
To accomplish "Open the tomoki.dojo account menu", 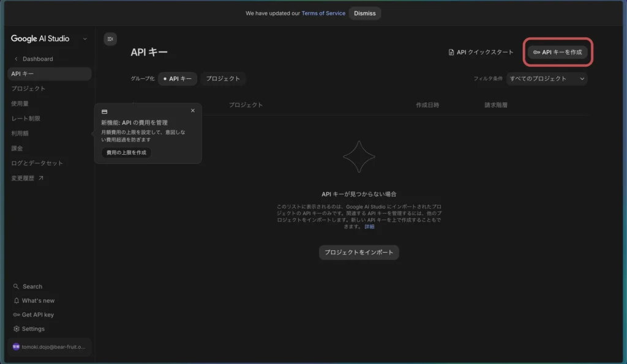I will [50, 347].
